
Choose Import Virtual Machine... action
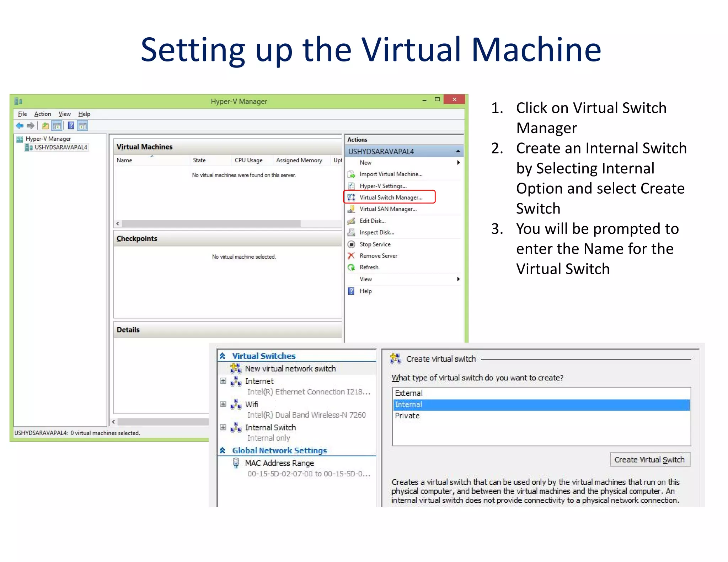(x=391, y=174)
